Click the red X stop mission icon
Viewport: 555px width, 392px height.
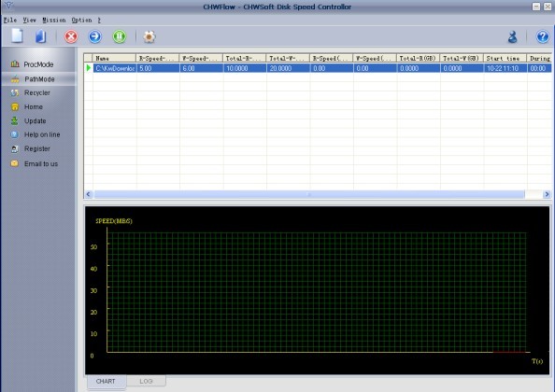coord(71,36)
